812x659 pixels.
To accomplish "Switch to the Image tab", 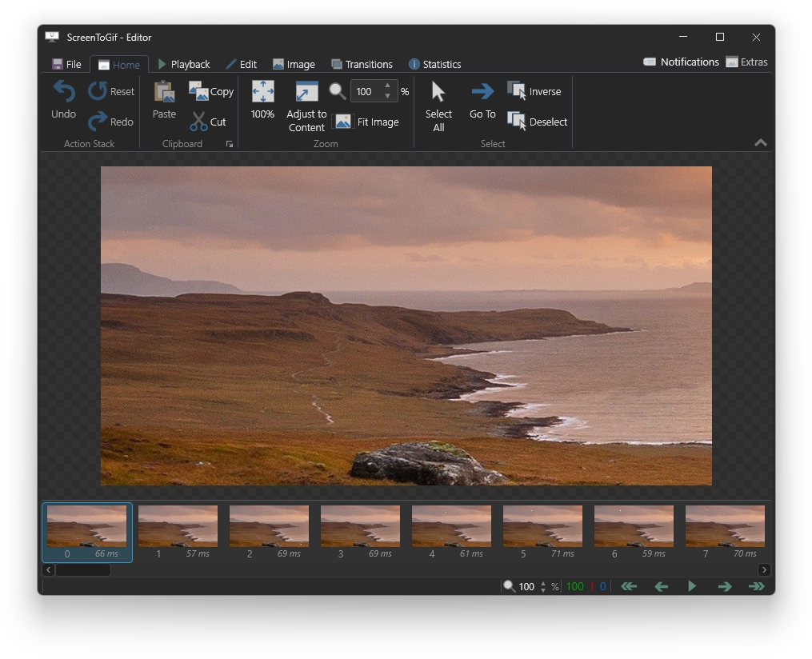I will 294,64.
